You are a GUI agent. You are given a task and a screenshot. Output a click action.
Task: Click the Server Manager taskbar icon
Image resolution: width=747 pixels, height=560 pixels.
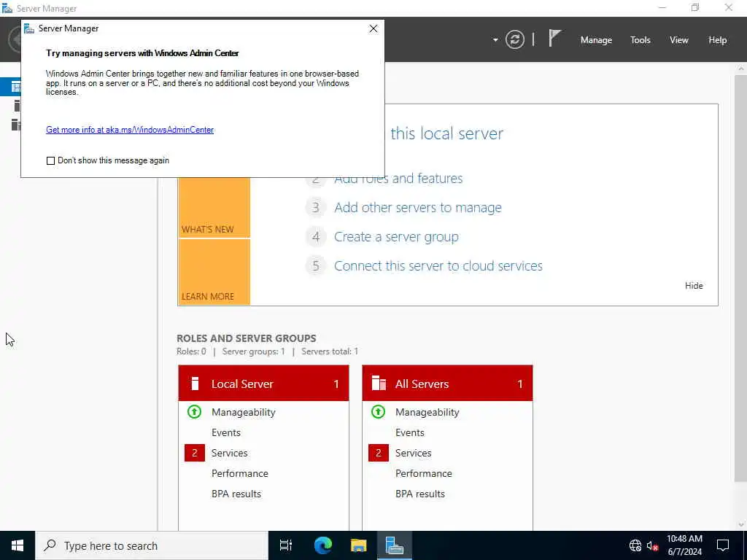pyautogui.click(x=395, y=545)
